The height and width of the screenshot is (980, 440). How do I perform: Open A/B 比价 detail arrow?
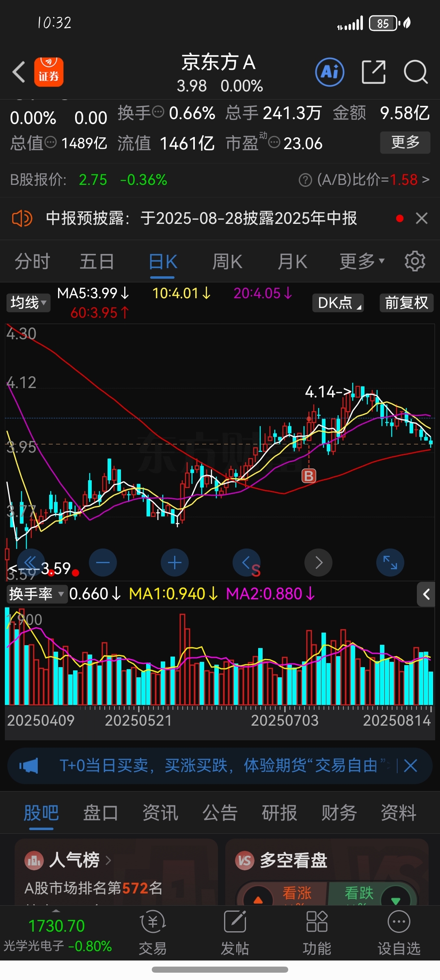(x=425, y=180)
